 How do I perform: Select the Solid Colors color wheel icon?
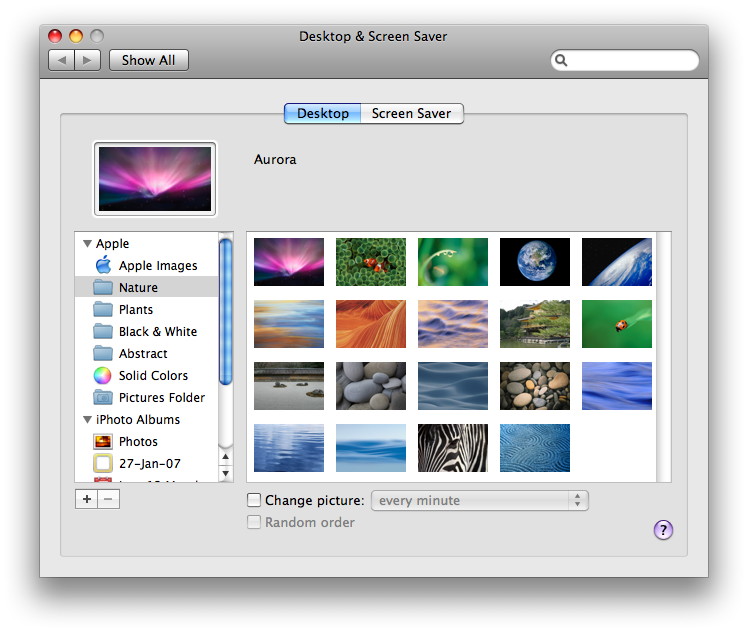coord(102,376)
